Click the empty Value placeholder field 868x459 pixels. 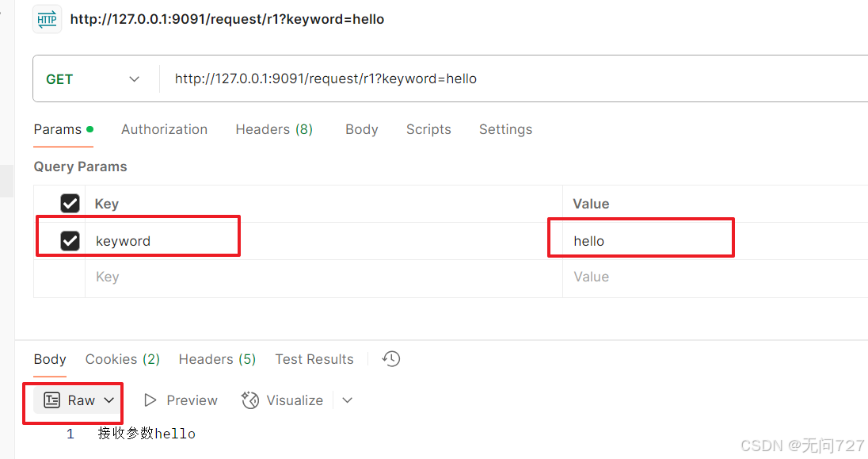(x=715, y=277)
